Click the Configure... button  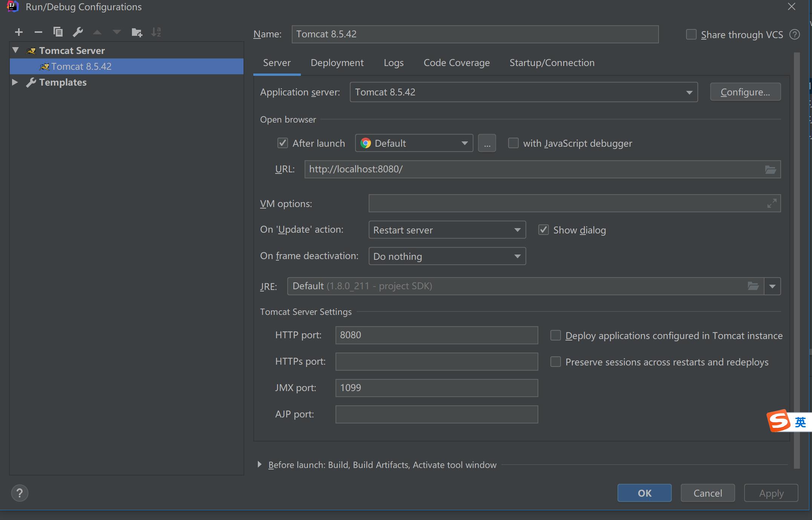745,92
